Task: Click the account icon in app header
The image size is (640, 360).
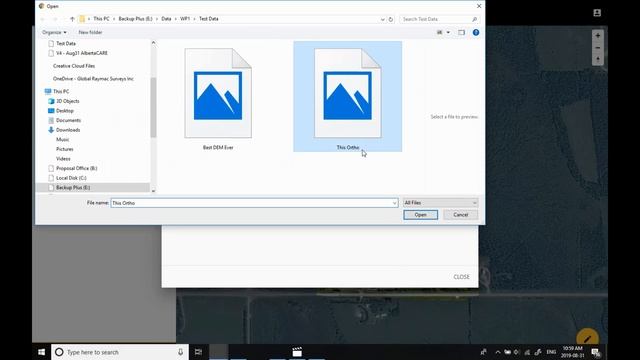Action: tap(597, 13)
